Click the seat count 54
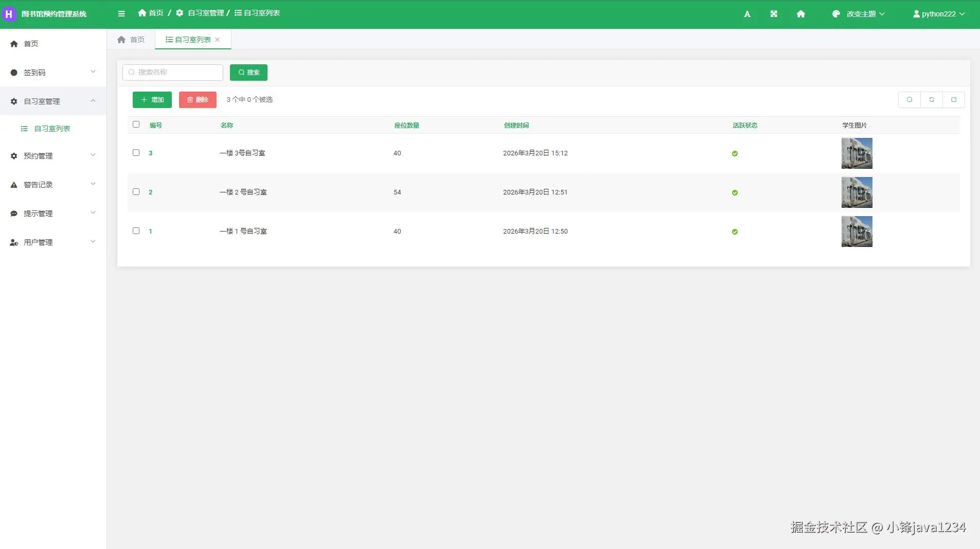The height and width of the screenshot is (549, 980). [397, 192]
